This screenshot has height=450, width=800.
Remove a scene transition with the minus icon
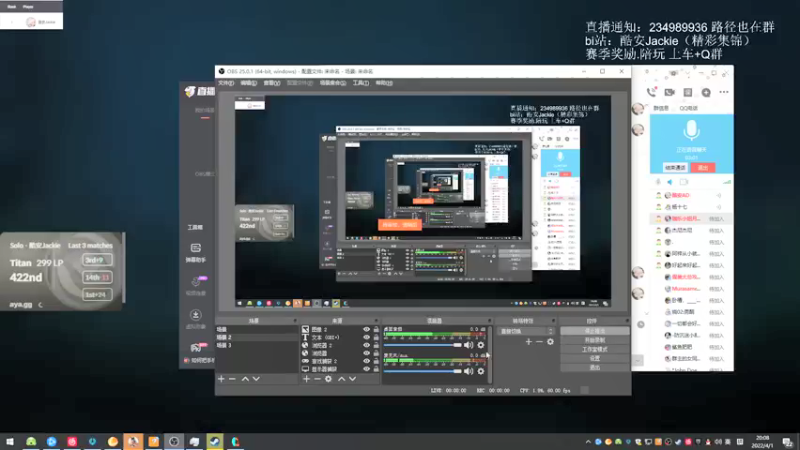pos(539,342)
